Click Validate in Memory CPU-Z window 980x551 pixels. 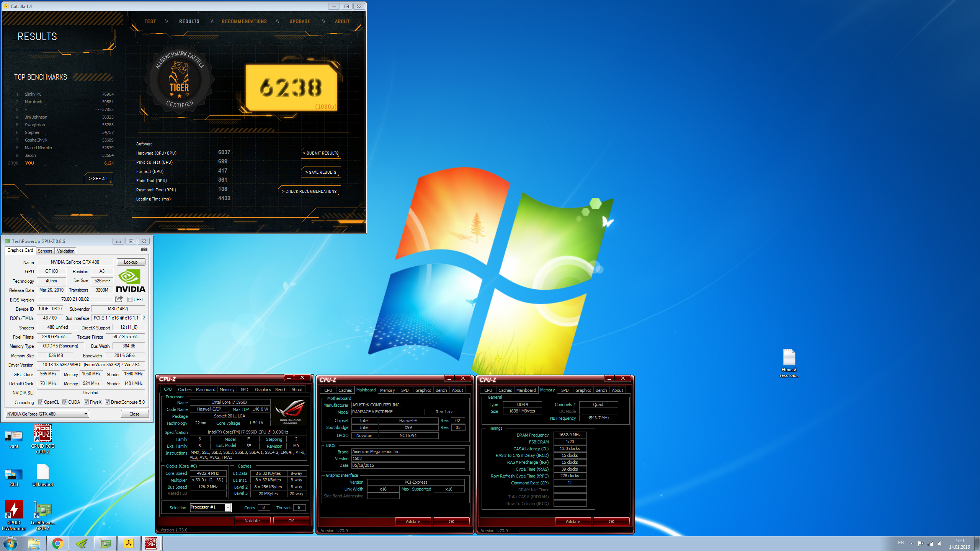point(573,522)
